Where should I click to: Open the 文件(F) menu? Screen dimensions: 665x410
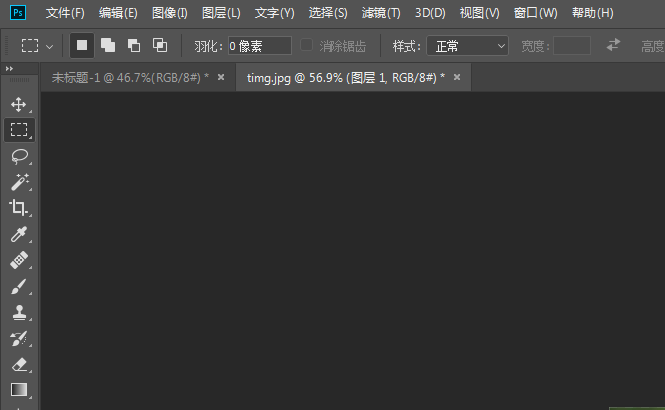[65, 13]
